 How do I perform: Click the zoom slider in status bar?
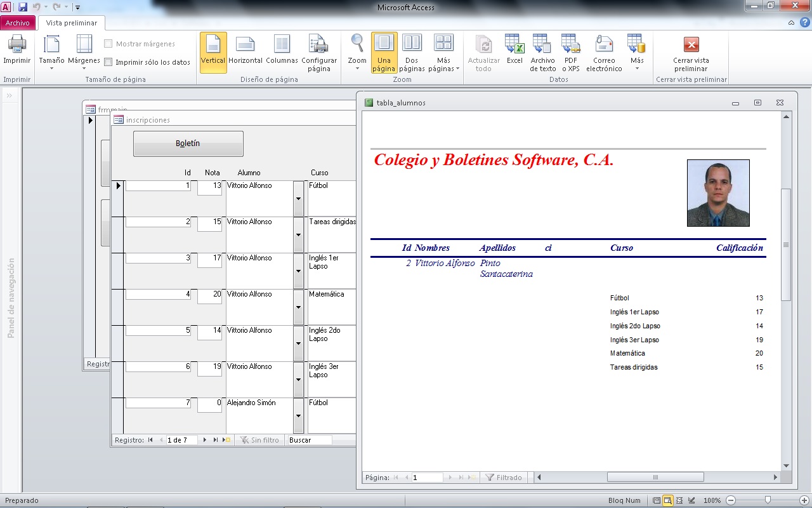pos(768,500)
